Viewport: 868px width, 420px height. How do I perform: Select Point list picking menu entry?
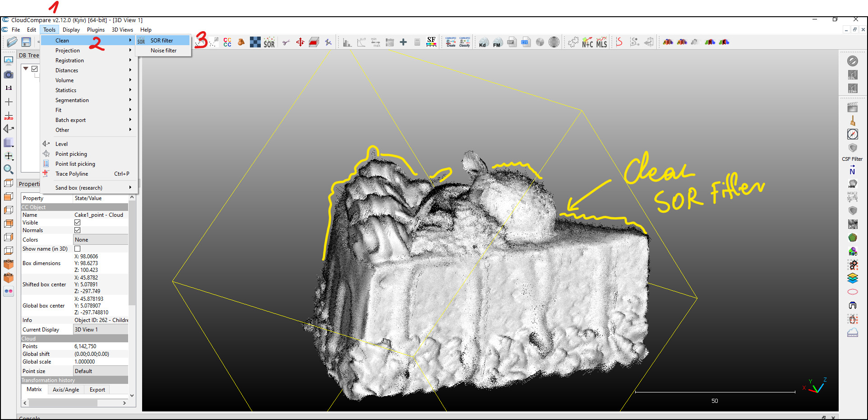(89, 164)
